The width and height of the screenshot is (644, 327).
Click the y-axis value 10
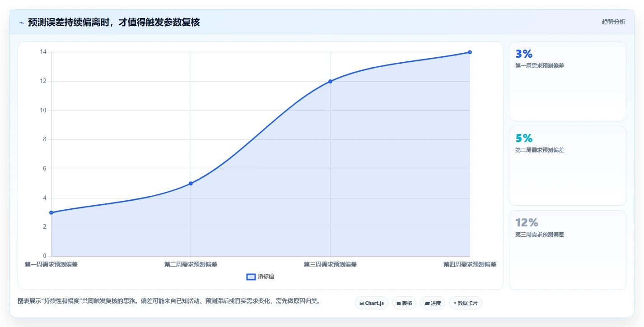(x=43, y=111)
